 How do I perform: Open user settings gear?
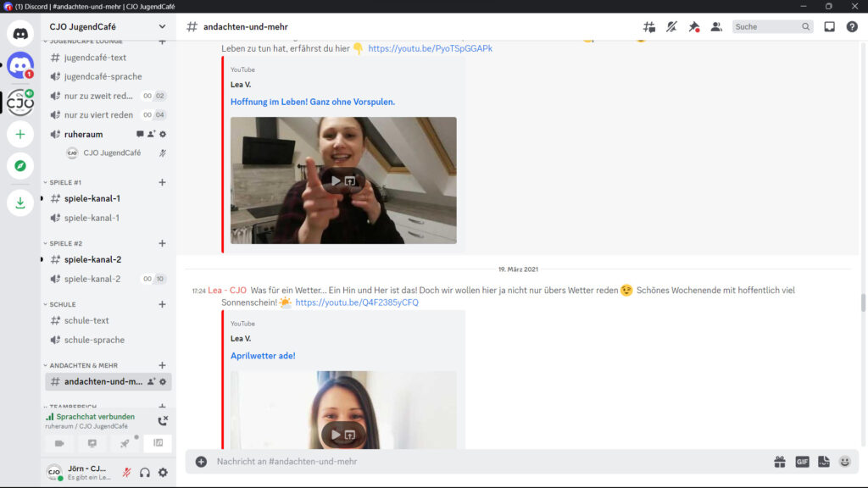[163, 473]
